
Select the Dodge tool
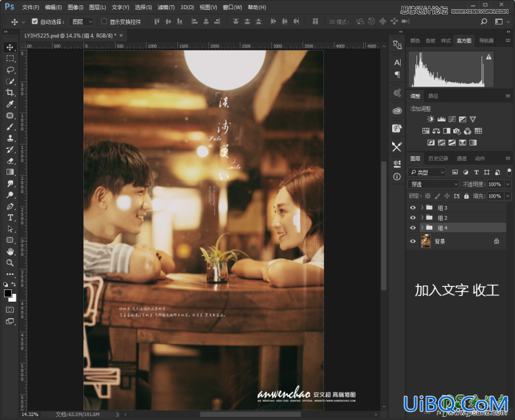pos(10,195)
